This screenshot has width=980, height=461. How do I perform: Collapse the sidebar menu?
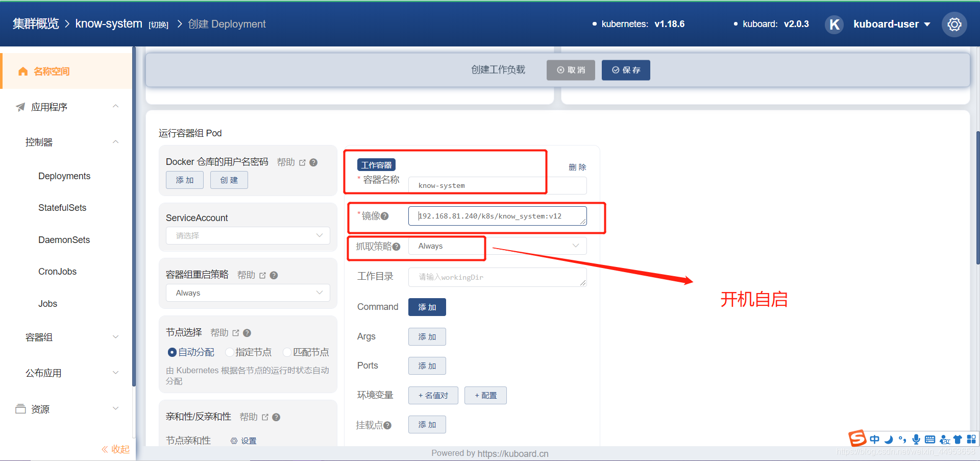click(x=115, y=449)
